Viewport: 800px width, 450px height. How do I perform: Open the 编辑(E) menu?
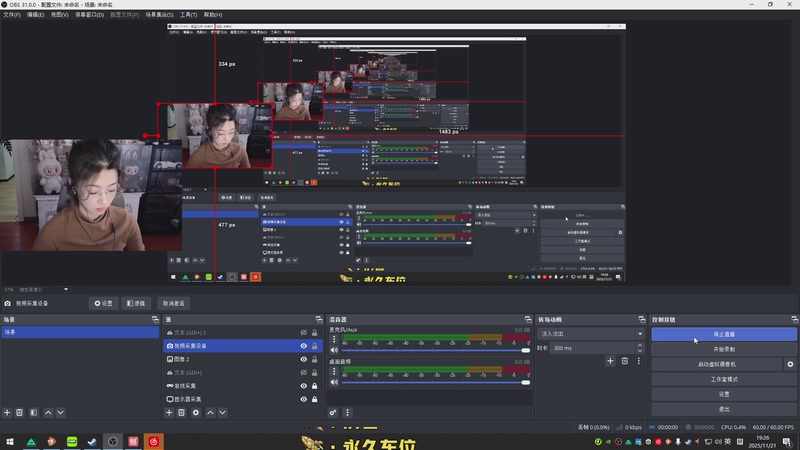(x=35, y=15)
